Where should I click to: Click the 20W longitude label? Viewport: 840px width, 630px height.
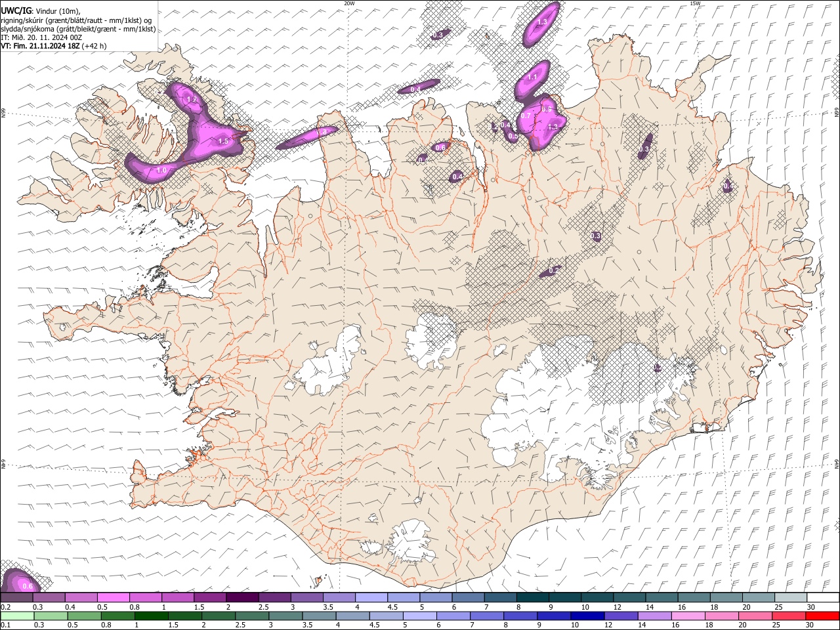(x=349, y=3)
